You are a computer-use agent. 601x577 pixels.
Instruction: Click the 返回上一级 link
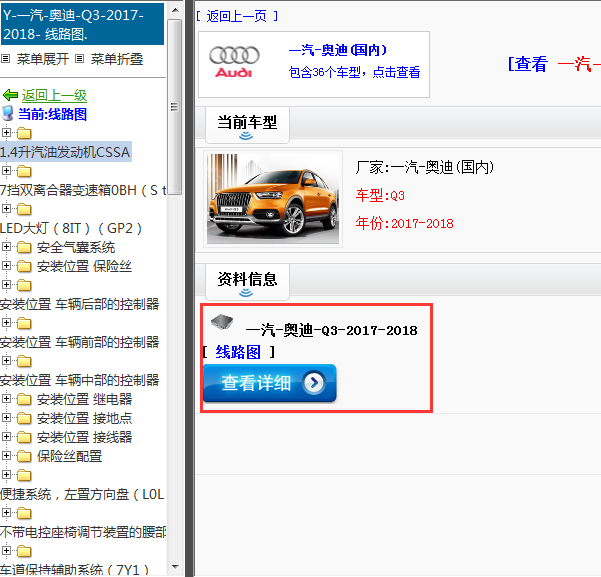54,95
